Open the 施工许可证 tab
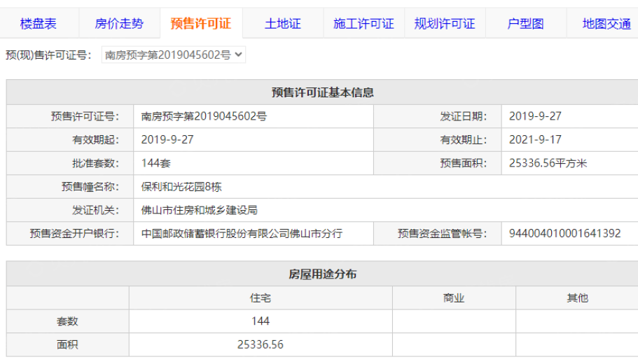Image resolution: width=638 pixels, height=364 pixels. (x=363, y=24)
